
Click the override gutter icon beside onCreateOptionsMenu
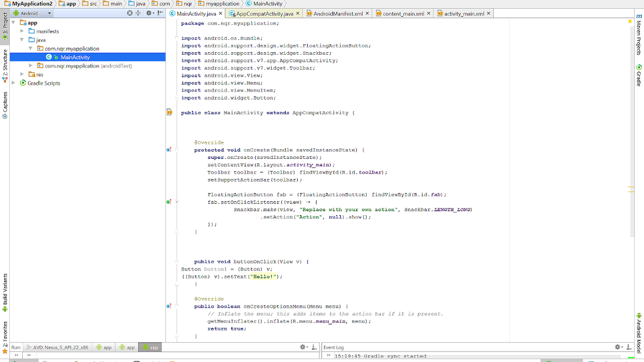click(x=169, y=306)
